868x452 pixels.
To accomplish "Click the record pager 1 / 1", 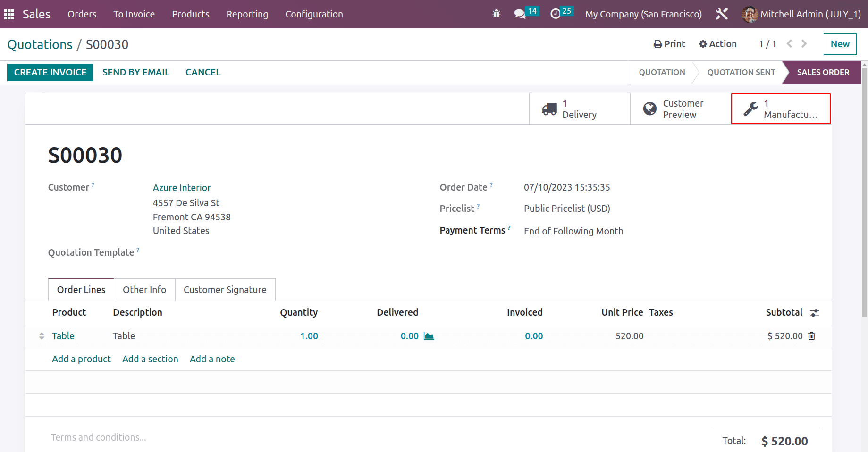I will click(767, 44).
